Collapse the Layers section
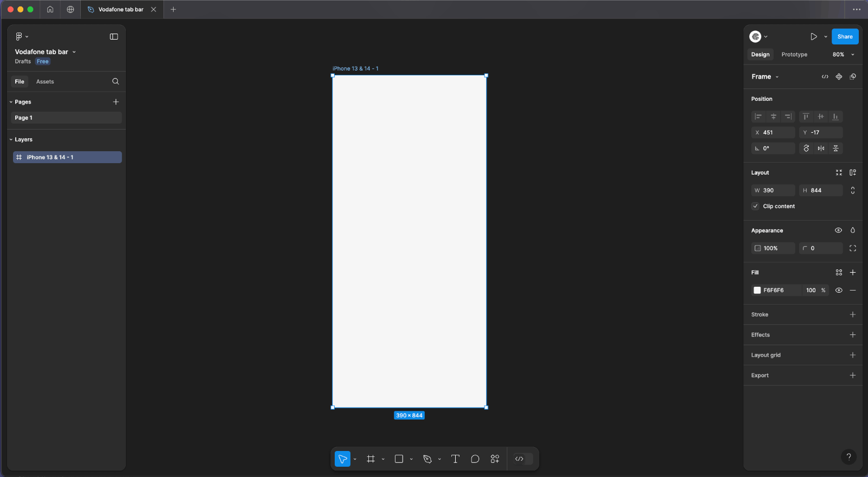The image size is (868, 477). click(x=11, y=140)
